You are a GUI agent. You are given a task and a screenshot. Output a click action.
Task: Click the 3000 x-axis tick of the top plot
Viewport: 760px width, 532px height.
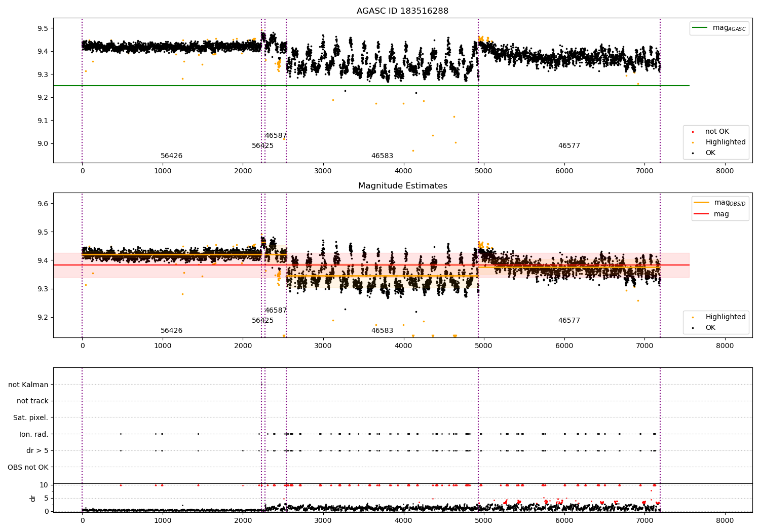pos(323,171)
